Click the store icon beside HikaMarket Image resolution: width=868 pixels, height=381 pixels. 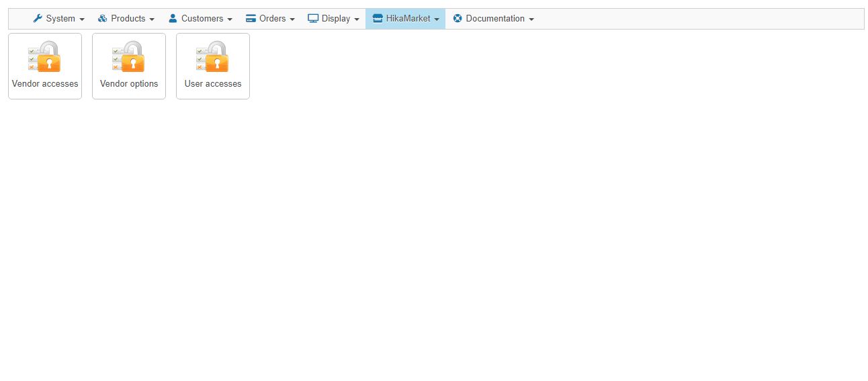(378, 19)
